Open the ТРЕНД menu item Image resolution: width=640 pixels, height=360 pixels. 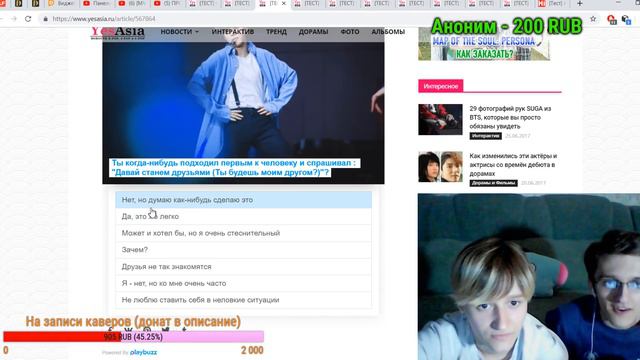pyautogui.click(x=276, y=31)
